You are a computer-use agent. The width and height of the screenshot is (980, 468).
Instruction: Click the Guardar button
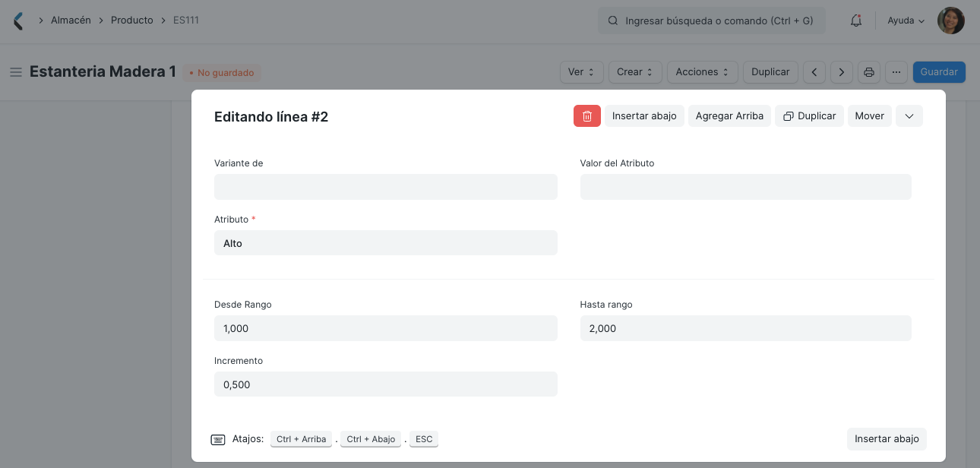coord(939,72)
